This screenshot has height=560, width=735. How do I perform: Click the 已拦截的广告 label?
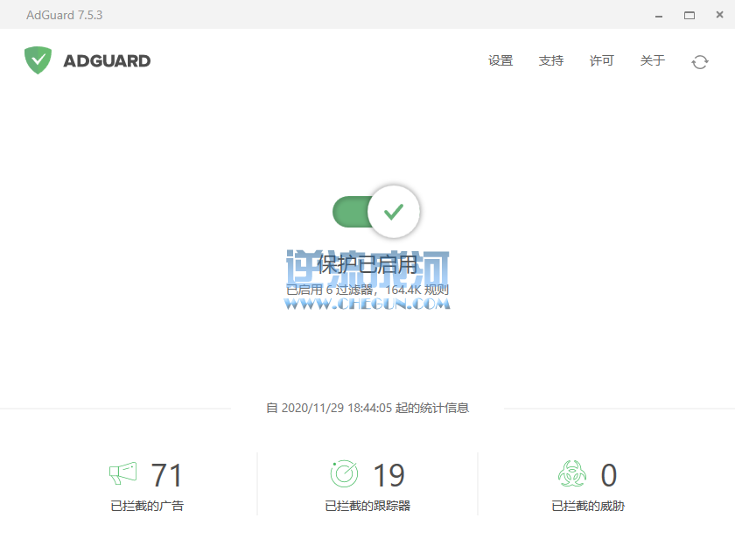[147, 506]
